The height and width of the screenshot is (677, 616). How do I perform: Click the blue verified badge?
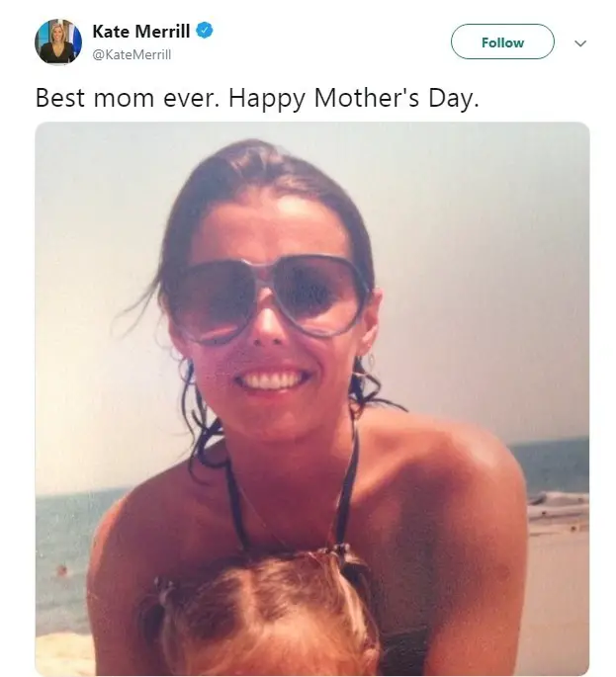pyautogui.click(x=205, y=31)
